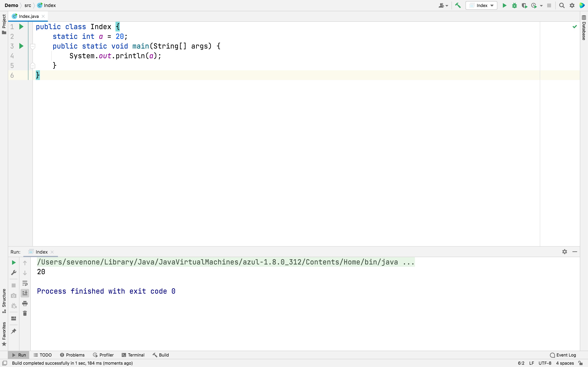Run with Coverage shield icon

click(524, 5)
